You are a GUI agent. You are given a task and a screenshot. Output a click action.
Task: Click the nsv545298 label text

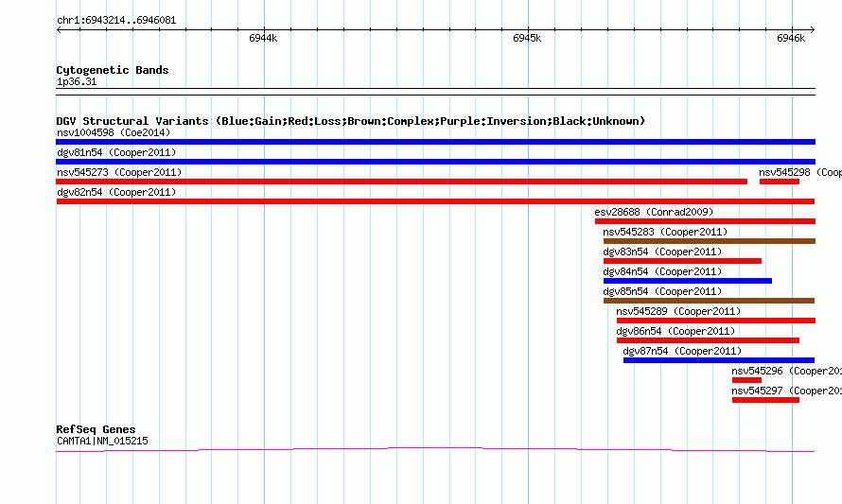800,172
